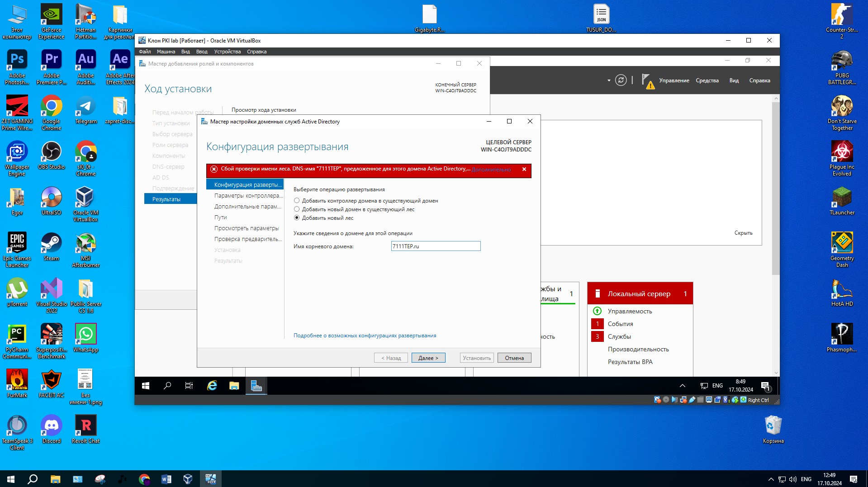Open VirtualBox 'Устройства' menu

click(228, 52)
